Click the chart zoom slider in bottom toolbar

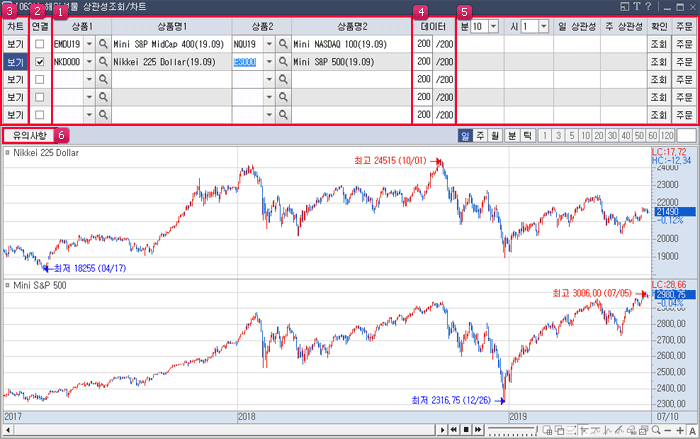(x=512, y=430)
